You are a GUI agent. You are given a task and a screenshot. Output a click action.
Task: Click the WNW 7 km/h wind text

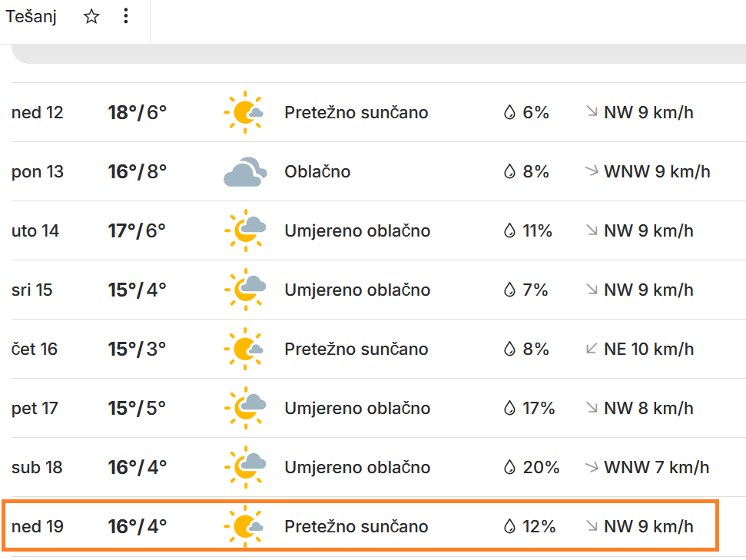point(657,467)
